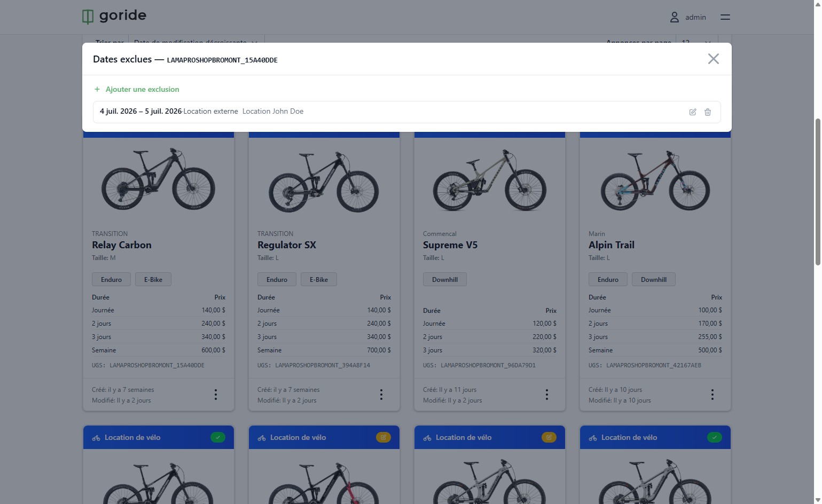Click E-Bike tag on Relay Carbon card
822x504 pixels.
point(153,279)
